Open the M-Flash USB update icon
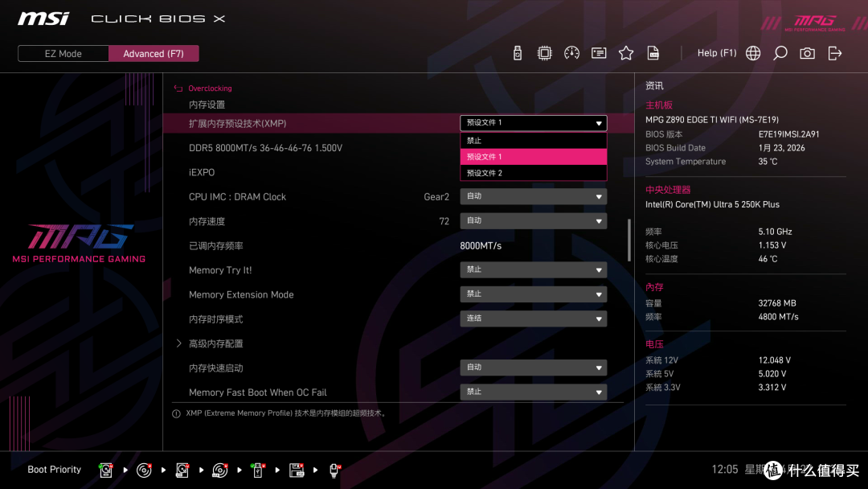868x489 pixels. [517, 53]
